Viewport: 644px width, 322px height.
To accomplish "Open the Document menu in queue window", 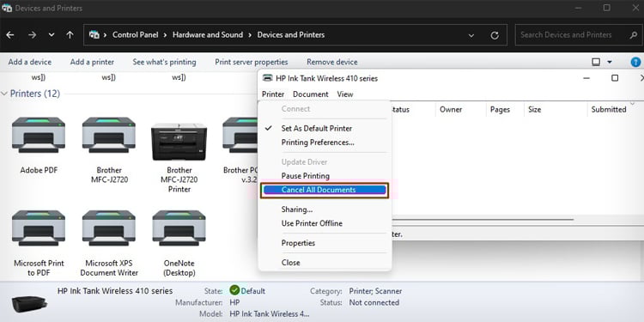I will (x=311, y=94).
